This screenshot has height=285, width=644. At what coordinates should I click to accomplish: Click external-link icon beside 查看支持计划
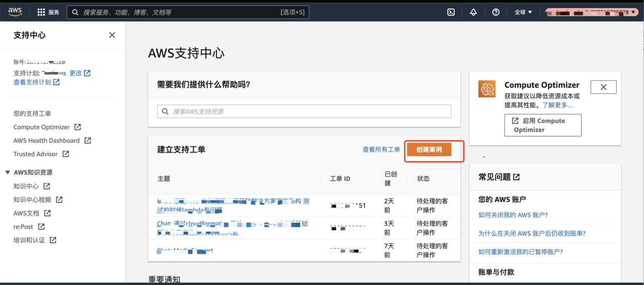56,82
